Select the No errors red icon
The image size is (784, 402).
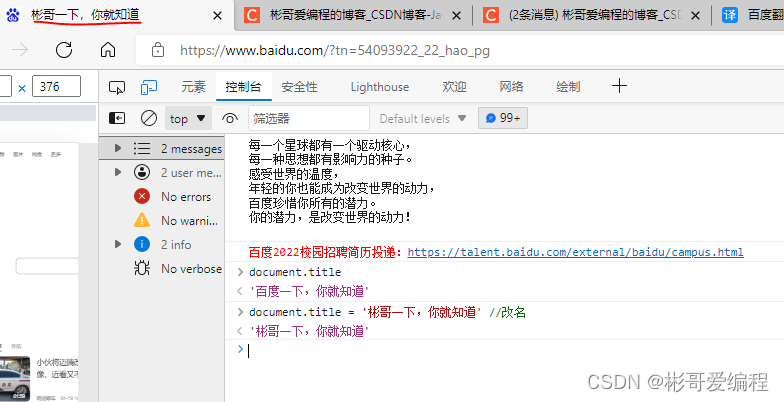click(x=142, y=196)
